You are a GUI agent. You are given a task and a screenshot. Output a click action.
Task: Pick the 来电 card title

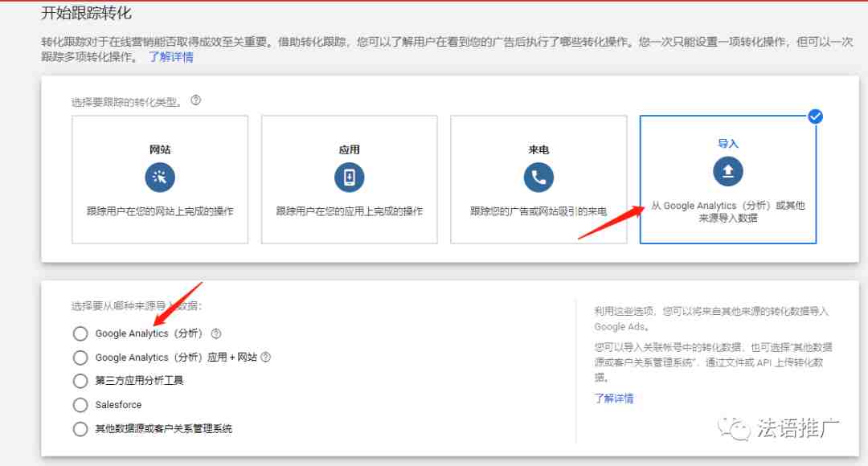(x=538, y=149)
